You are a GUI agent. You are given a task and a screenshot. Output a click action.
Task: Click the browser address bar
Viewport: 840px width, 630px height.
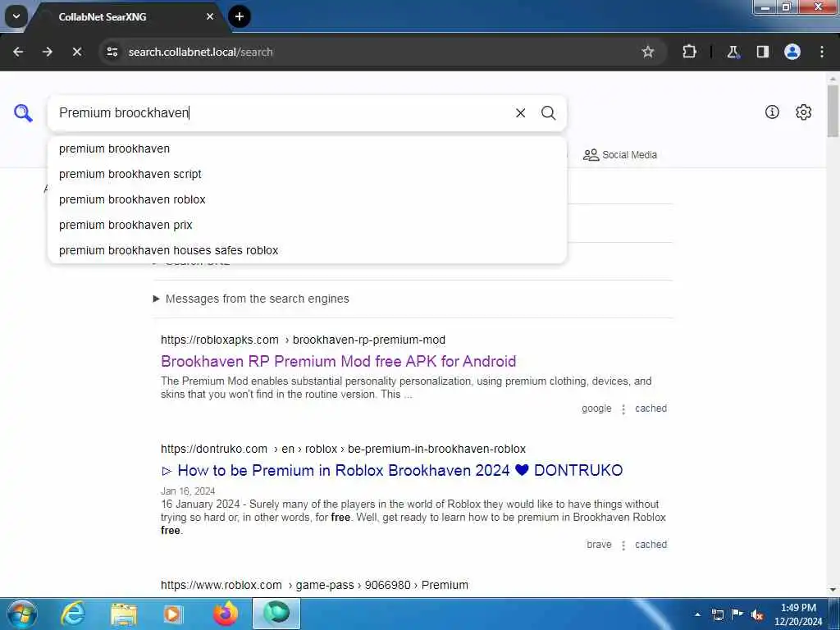point(375,52)
